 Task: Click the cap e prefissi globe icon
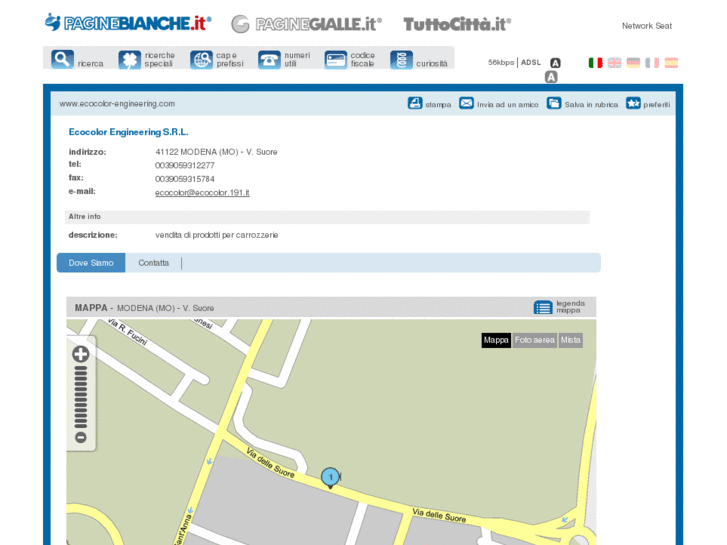(x=201, y=60)
